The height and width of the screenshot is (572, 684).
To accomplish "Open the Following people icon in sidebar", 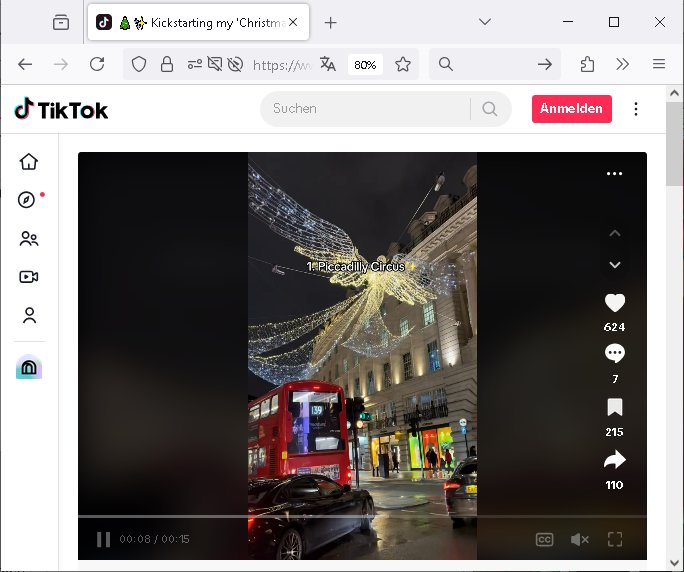I will [29, 239].
